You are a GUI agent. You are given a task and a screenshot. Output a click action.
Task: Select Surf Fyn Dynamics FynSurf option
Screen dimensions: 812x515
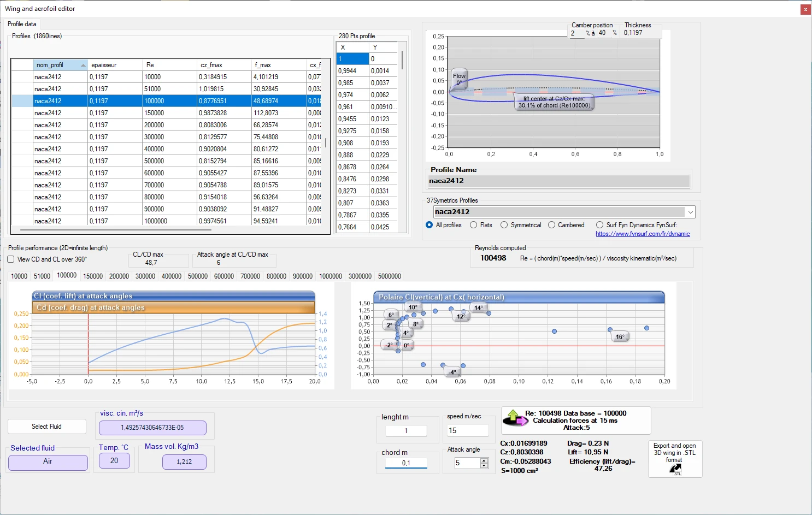tap(600, 225)
